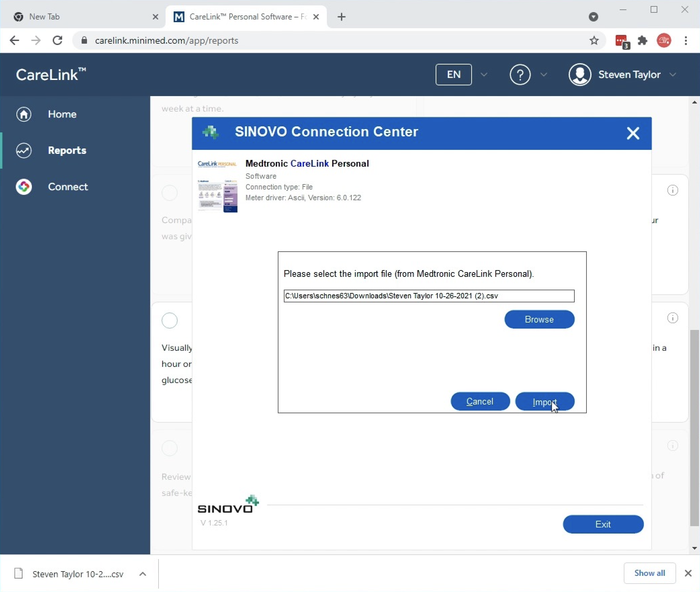This screenshot has height=592, width=700.
Task: Click the Home house icon
Action: pyautogui.click(x=24, y=114)
